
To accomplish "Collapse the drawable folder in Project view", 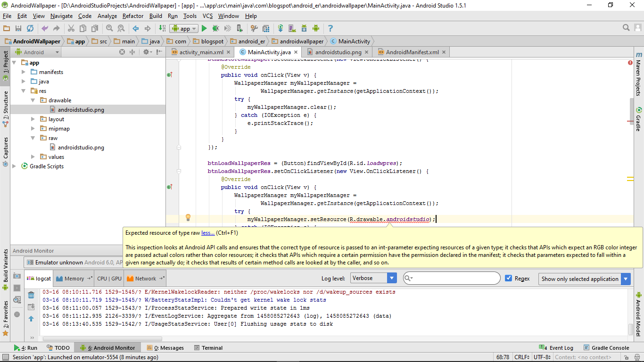I will coord(33,100).
